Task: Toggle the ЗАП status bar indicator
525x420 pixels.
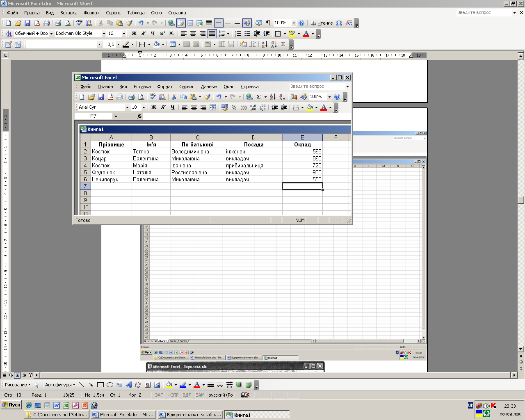Action: click(x=159, y=395)
